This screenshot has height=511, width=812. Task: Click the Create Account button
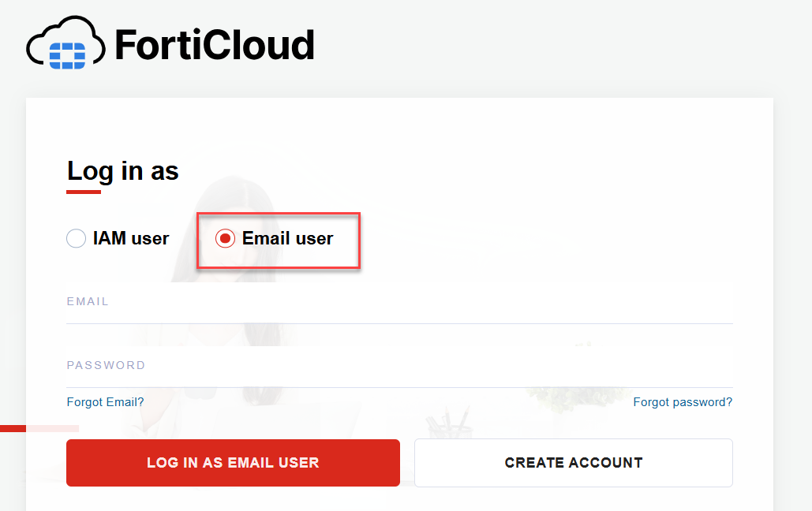574,463
